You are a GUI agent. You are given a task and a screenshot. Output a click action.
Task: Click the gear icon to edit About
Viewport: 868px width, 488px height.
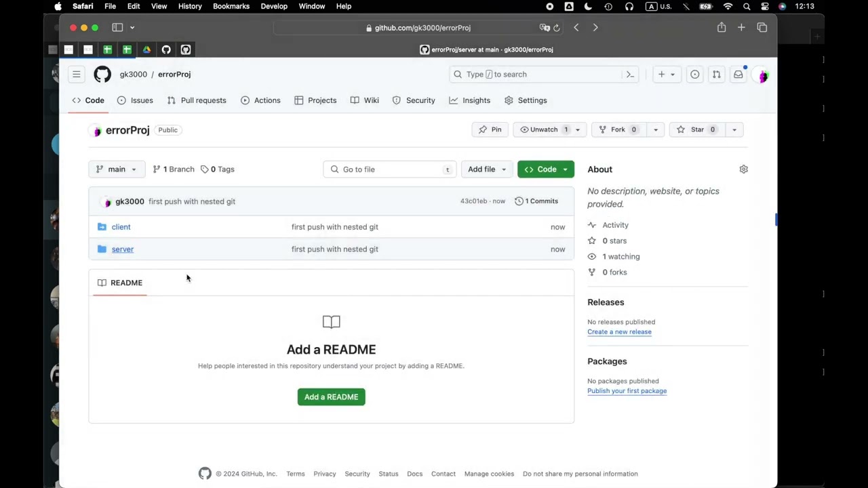click(x=743, y=169)
